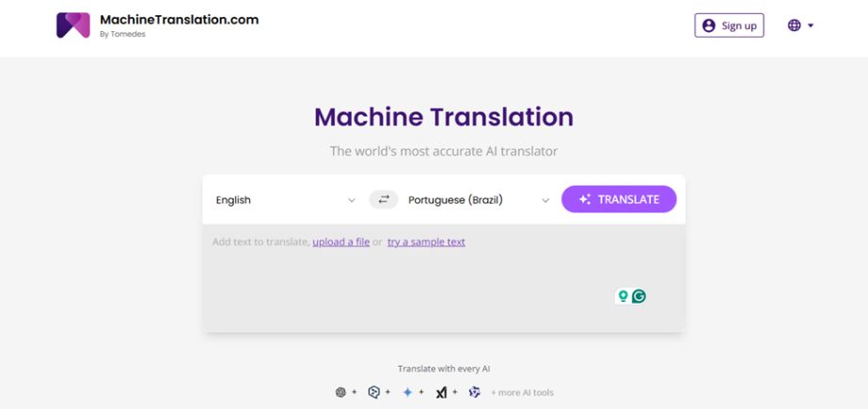The image size is (868, 409).
Task: Click the upload a file link
Action: point(341,242)
